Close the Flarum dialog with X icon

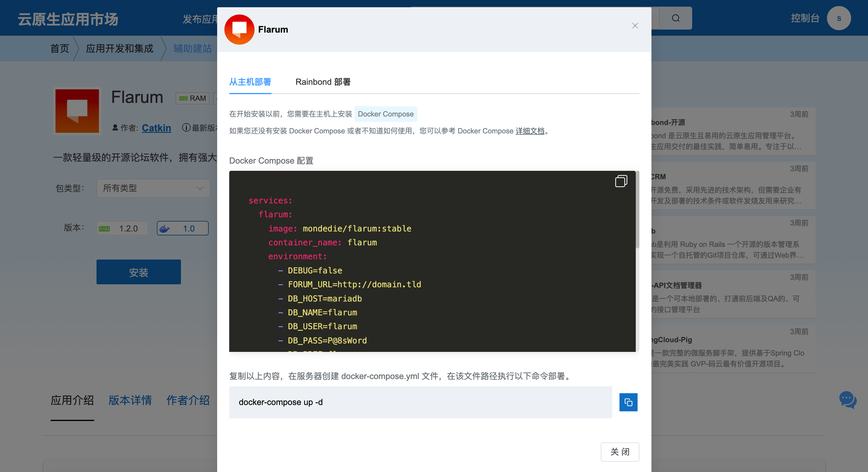(635, 26)
